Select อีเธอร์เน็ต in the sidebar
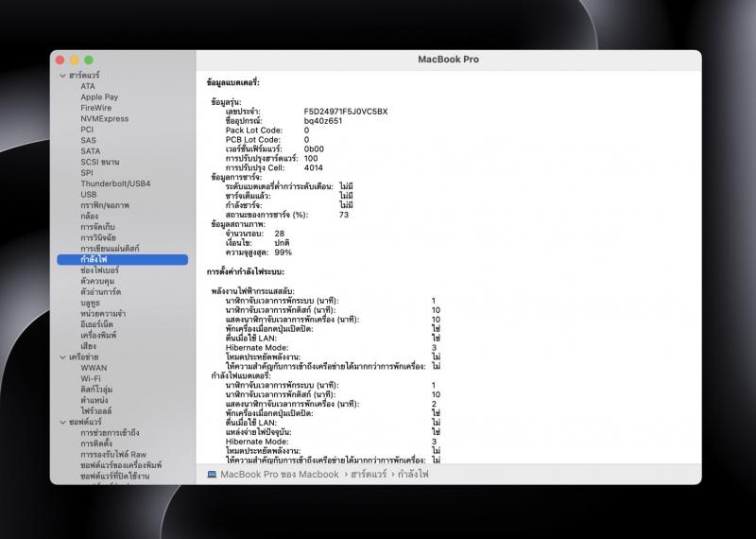 click(96, 324)
